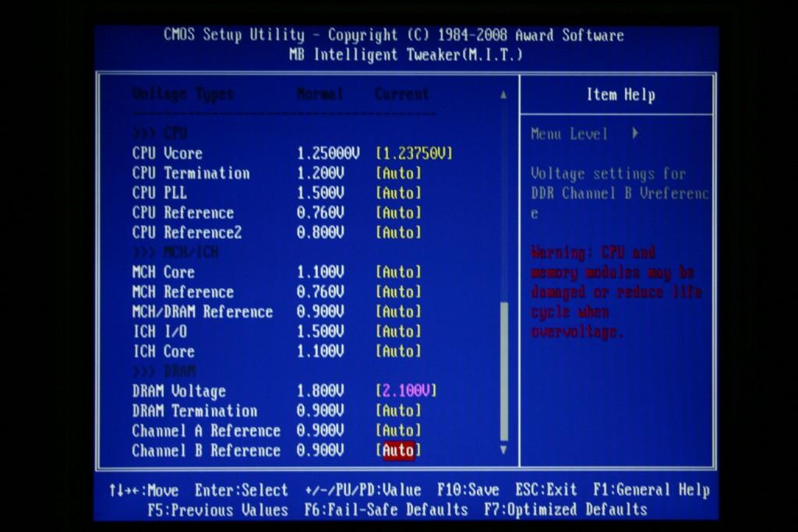
Task: Select Channel A Reference [Auto] value
Action: 398,431
